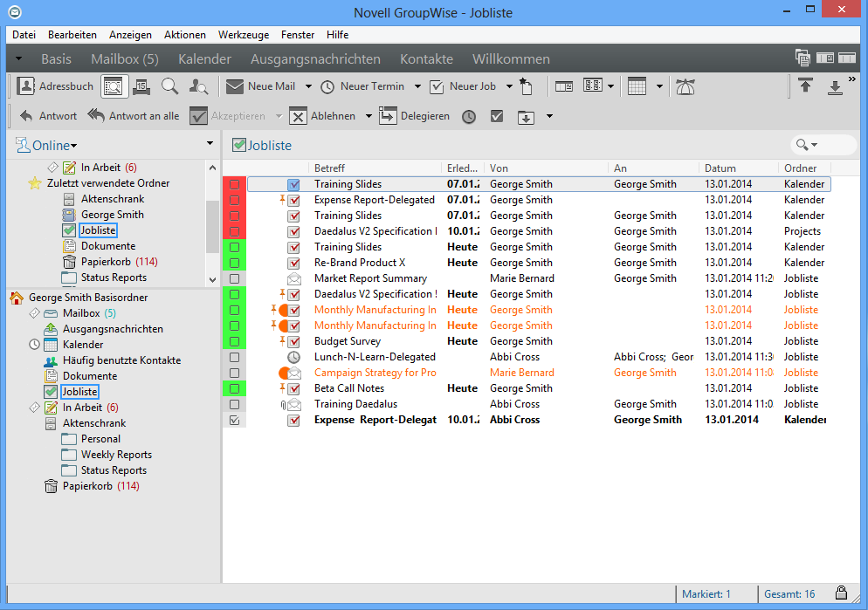Click the Häufig benutzte Kontakte icon
Image resolution: width=868 pixels, height=610 pixels.
[x=51, y=360]
